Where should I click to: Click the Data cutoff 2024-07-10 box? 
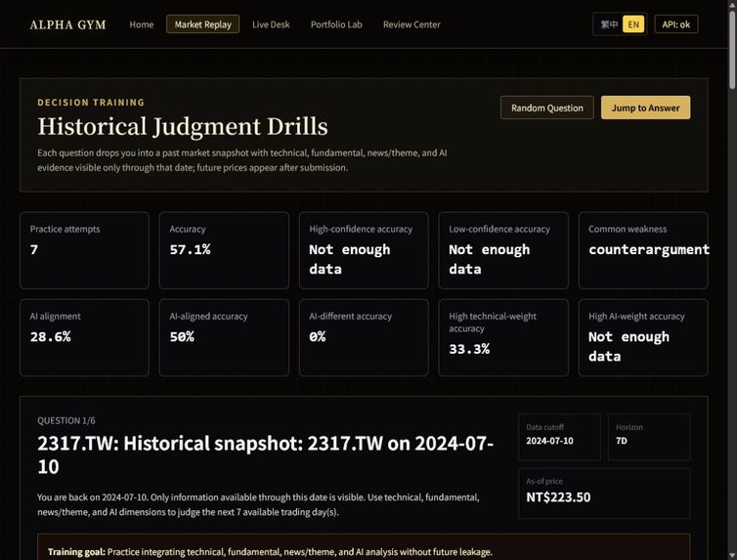[x=559, y=437]
